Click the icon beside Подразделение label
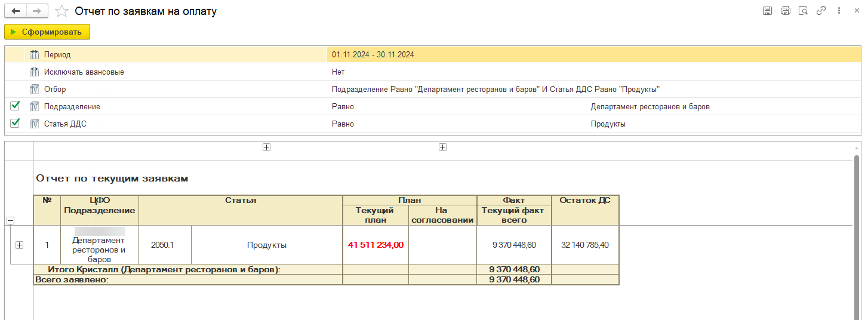 coord(34,106)
